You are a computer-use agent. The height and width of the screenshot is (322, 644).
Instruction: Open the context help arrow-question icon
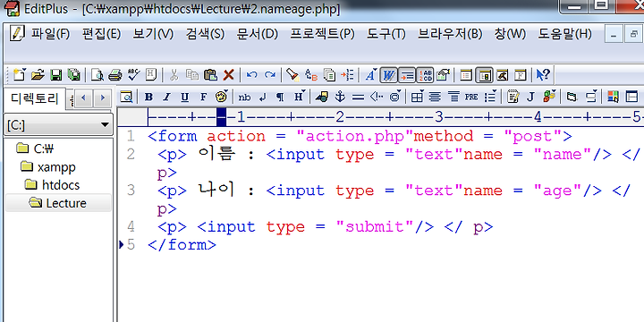click(543, 75)
